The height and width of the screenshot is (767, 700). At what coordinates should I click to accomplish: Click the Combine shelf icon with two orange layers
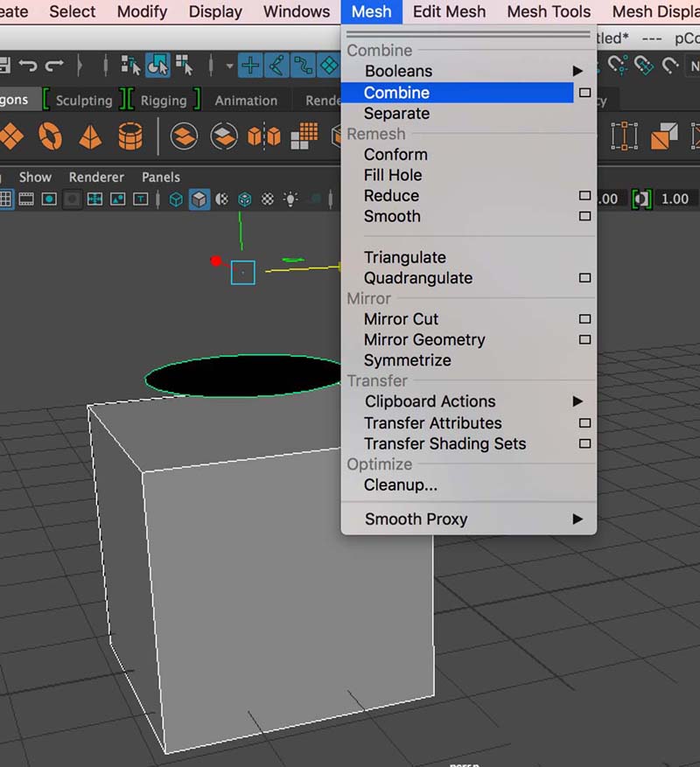184,136
